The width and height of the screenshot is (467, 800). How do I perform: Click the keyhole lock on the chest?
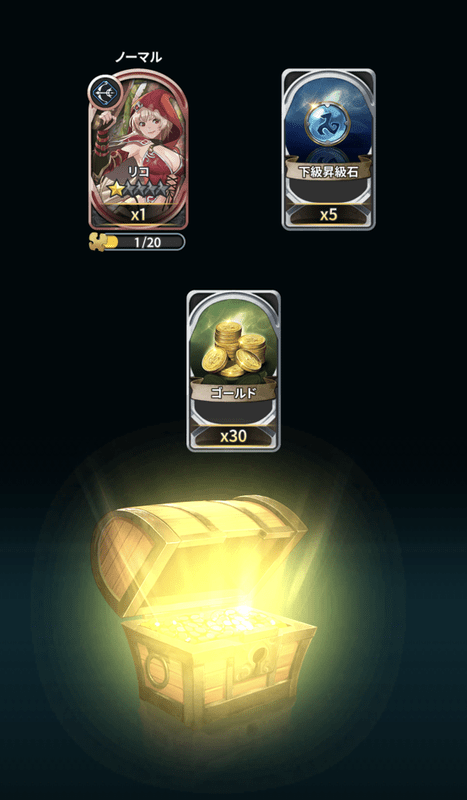click(x=259, y=659)
